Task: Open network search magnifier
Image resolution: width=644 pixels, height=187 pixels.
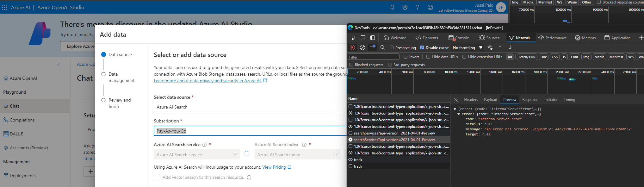Action: tap(383, 47)
